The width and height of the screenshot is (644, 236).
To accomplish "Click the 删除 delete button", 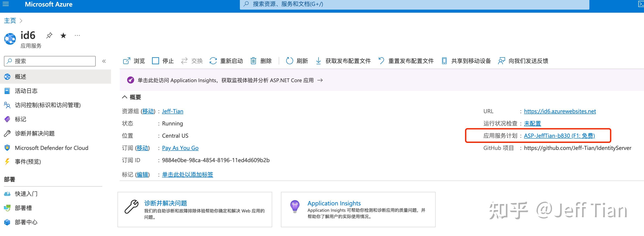I will coord(261,61).
